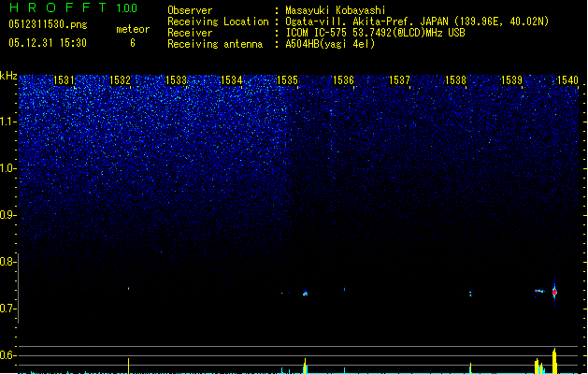588x374 pixels.
Task: Click time marker 1537
Action: coord(400,80)
